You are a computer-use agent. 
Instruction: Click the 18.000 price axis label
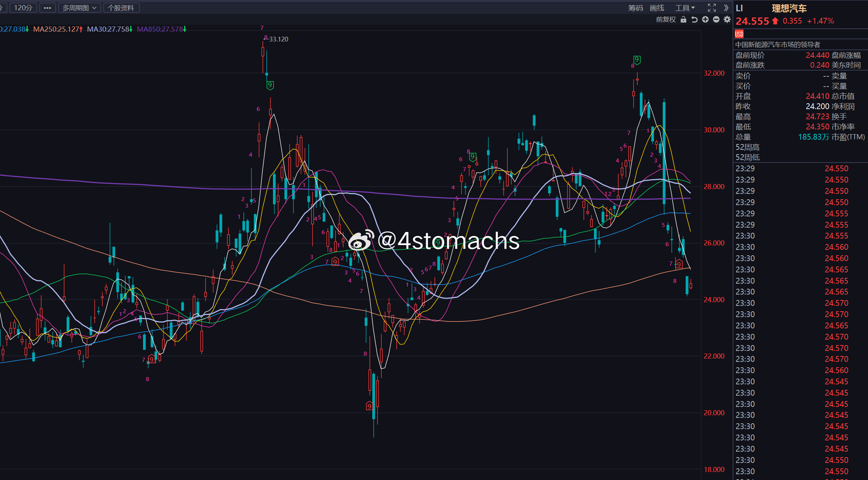(x=714, y=469)
